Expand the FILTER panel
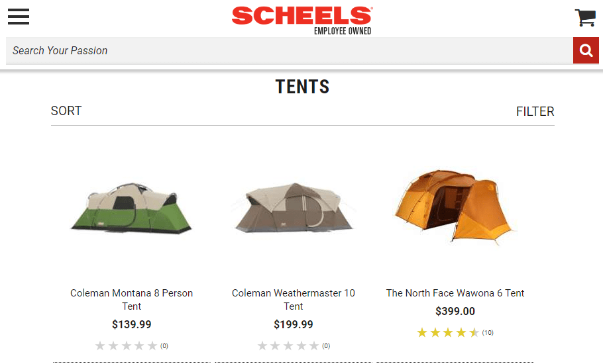The width and height of the screenshot is (603, 364). 535,111
